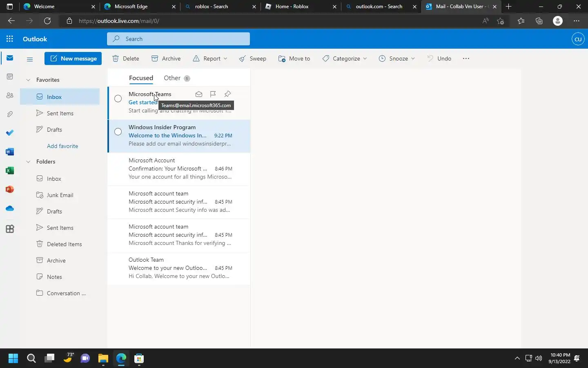Open Edge Collections icon
Screen dimensions: 588x368
539,21
